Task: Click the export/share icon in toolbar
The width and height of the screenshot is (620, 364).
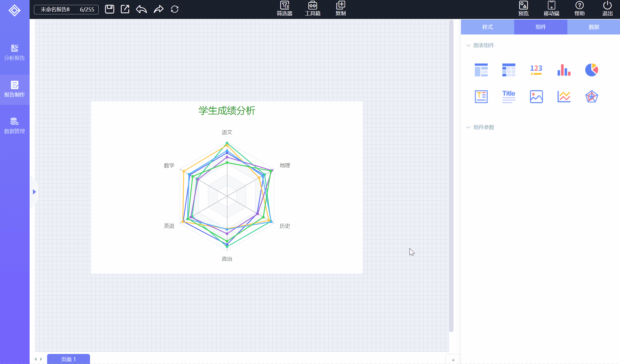Action: (x=125, y=9)
